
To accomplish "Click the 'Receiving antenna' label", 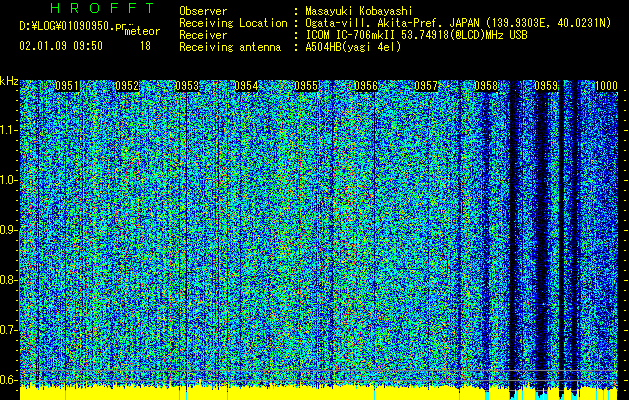I will pyautogui.click(x=230, y=47).
